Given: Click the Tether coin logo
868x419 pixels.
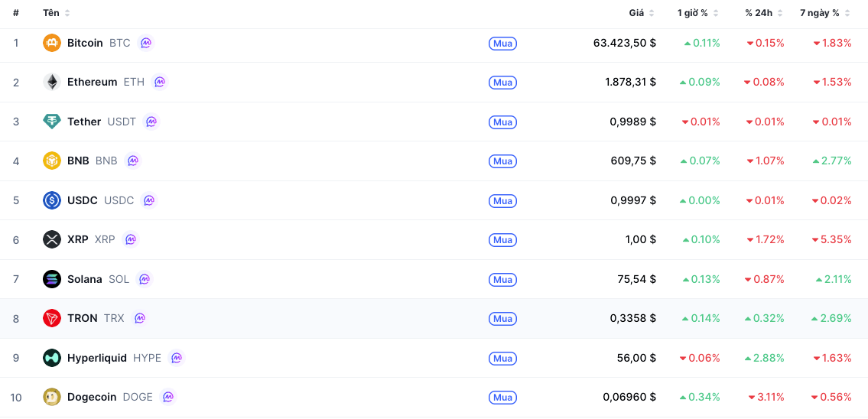Looking at the screenshot, I should click(x=52, y=122).
